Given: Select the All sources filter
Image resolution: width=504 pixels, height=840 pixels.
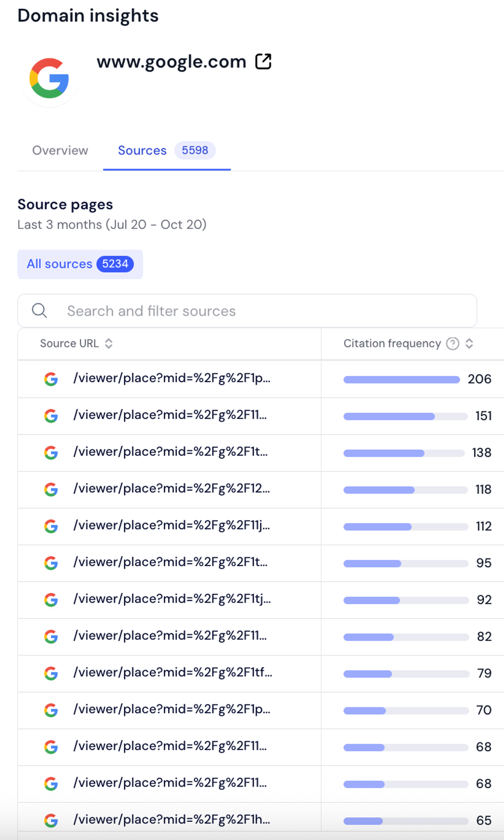Looking at the screenshot, I should point(80,264).
